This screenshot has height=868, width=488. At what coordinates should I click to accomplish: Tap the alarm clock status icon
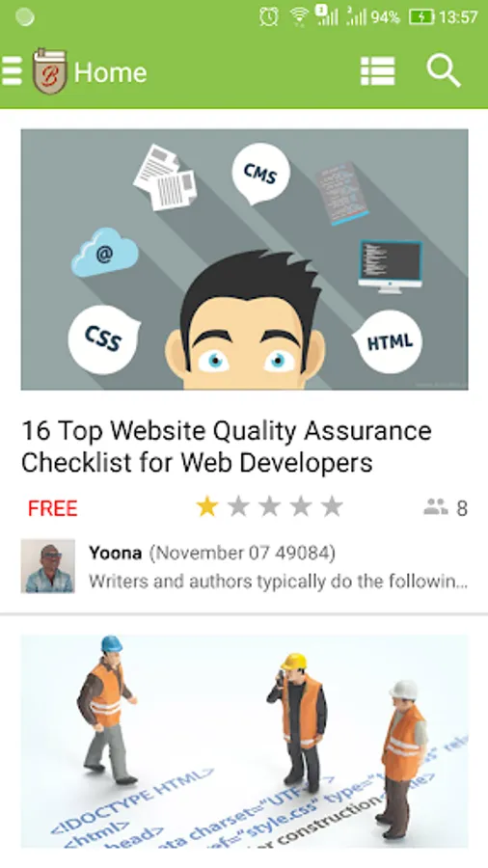click(269, 17)
